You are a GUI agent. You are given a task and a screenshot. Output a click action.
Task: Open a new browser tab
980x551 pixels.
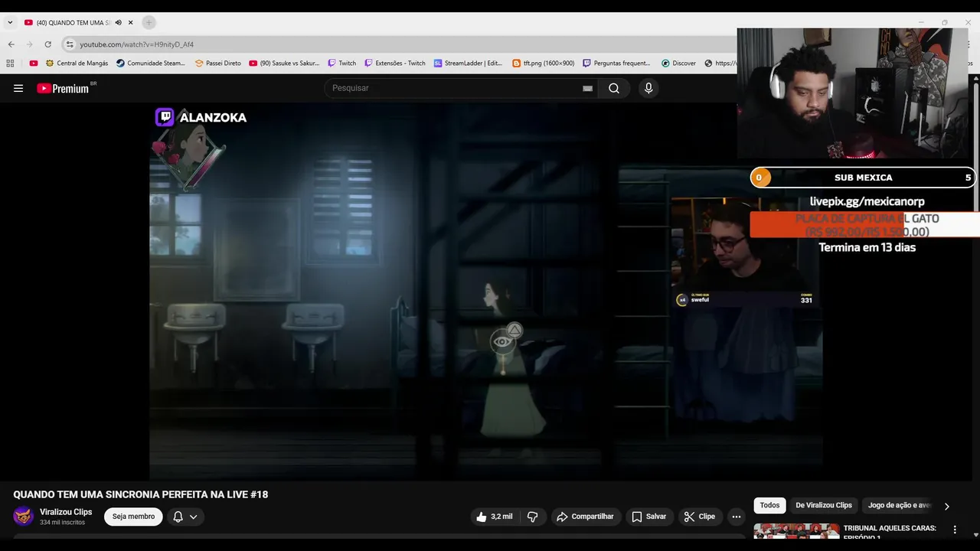coord(149,22)
